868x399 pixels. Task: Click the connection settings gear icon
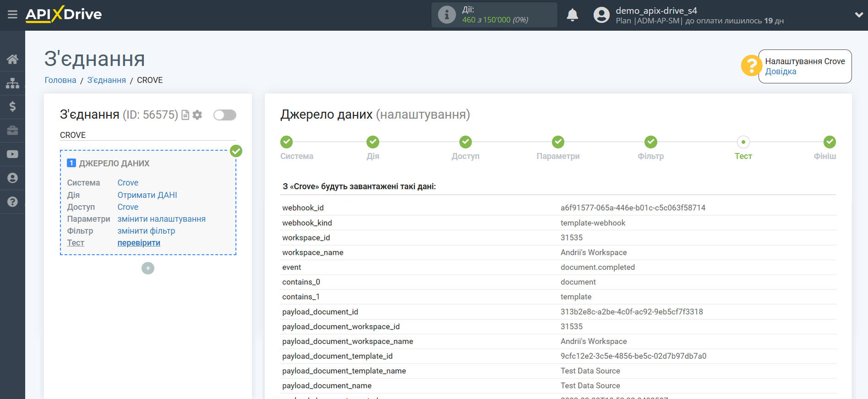tap(197, 115)
